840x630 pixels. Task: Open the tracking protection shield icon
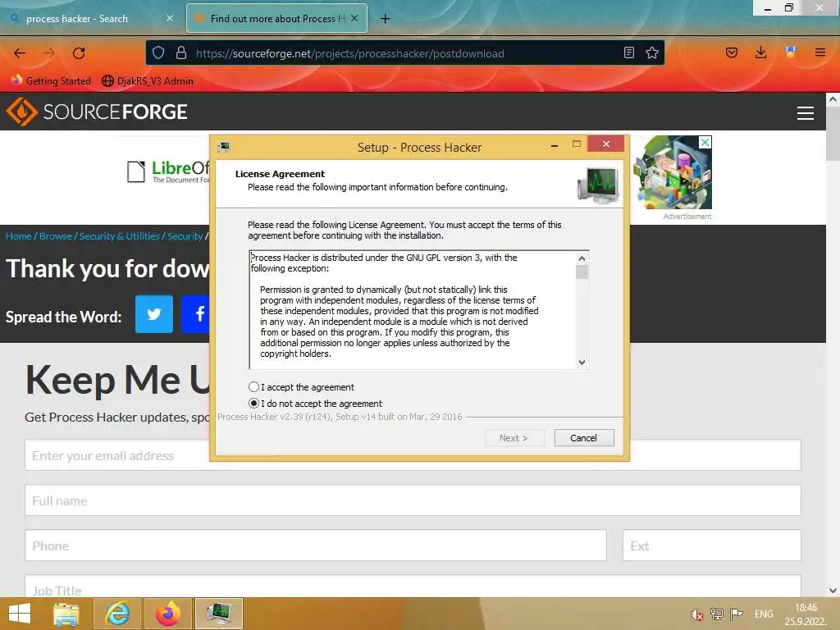pyautogui.click(x=158, y=52)
